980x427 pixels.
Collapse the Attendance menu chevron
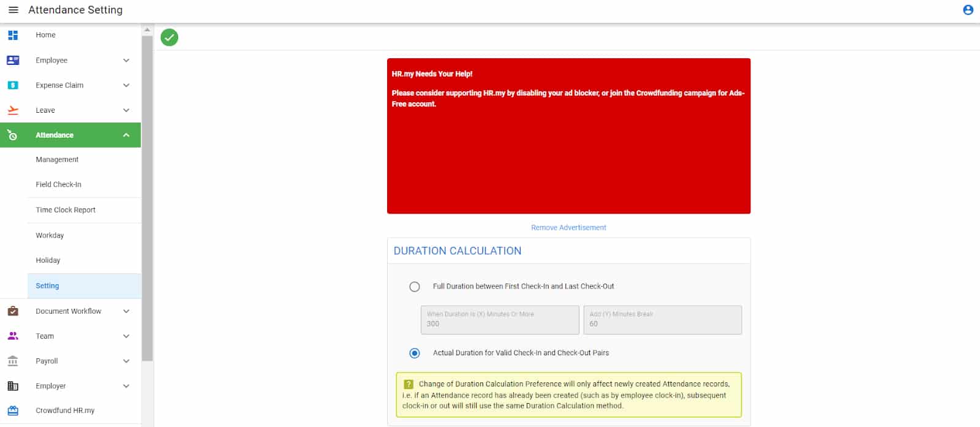tap(126, 135)
